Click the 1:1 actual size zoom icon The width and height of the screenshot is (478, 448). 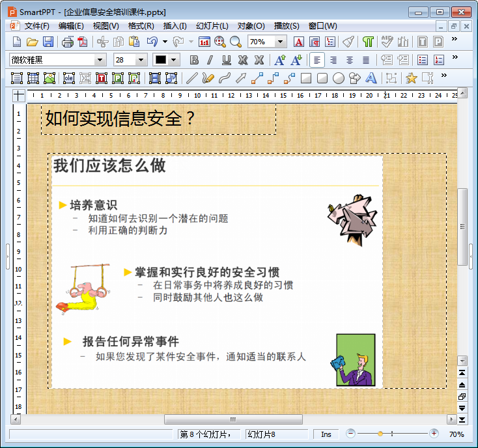point(204,42)
